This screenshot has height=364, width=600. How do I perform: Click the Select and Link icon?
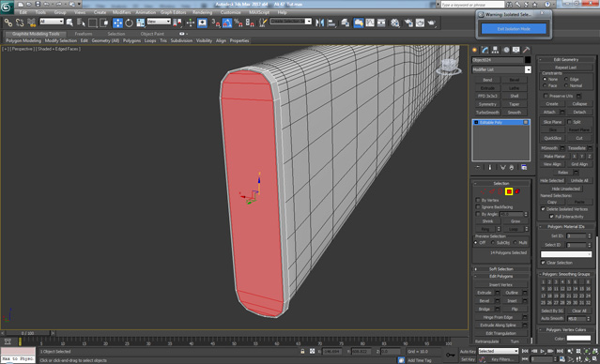click(8, 23)
